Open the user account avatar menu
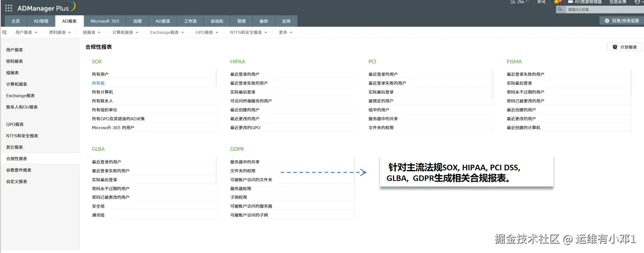Image resolution: width=644 pixels, height=253 pixels. (638, 2)
